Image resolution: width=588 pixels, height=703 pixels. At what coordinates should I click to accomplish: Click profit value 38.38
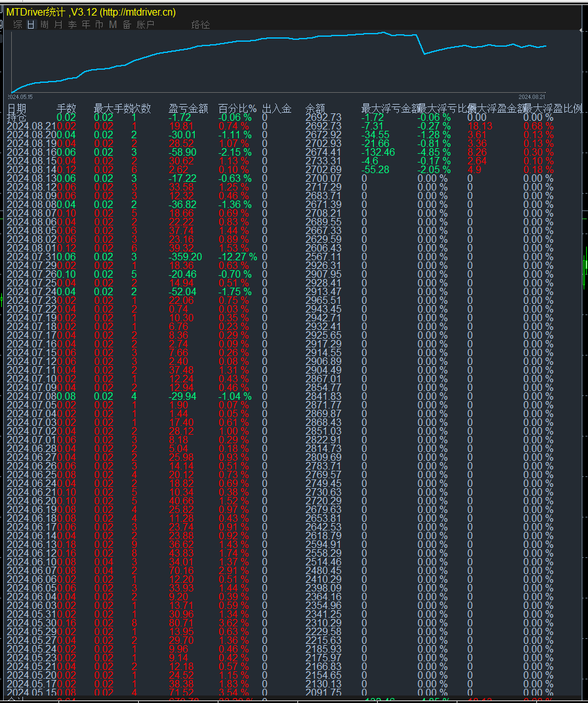(x=181, y=684)
